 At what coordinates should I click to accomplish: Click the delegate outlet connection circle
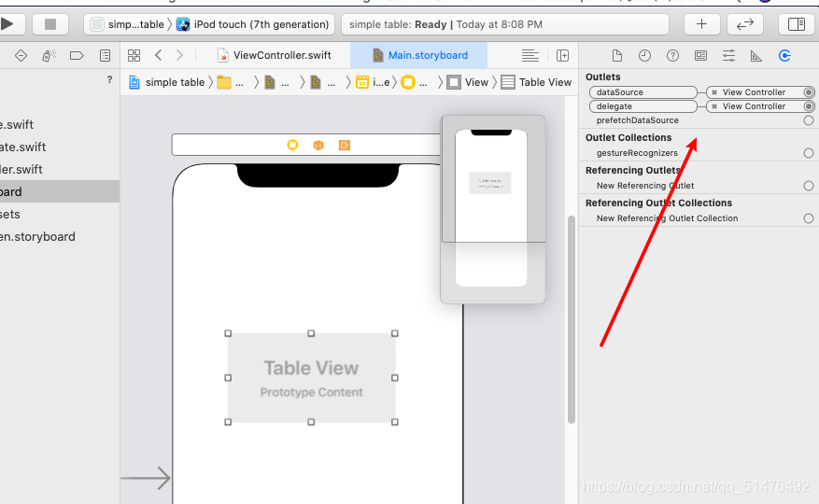[809, 106]
